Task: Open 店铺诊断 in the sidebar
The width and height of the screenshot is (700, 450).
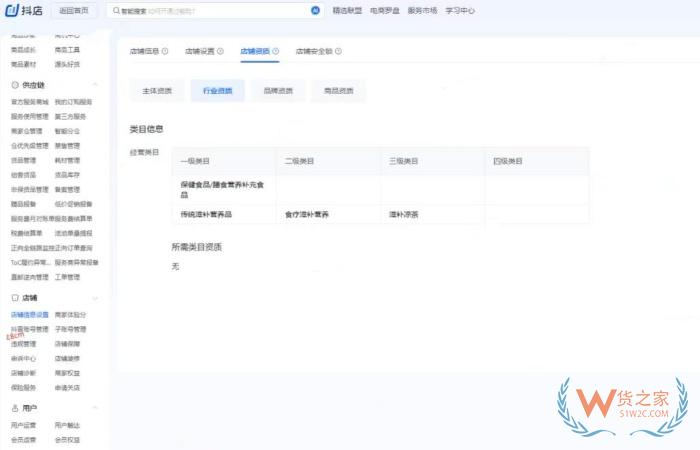Action: tap(23, 373)
